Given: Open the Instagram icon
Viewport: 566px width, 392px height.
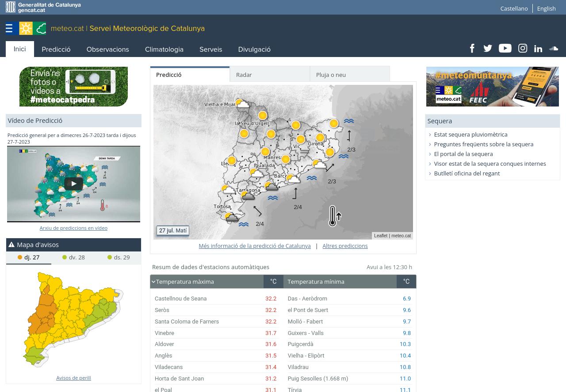Looking at the screenshot, I should pos(523,49).
